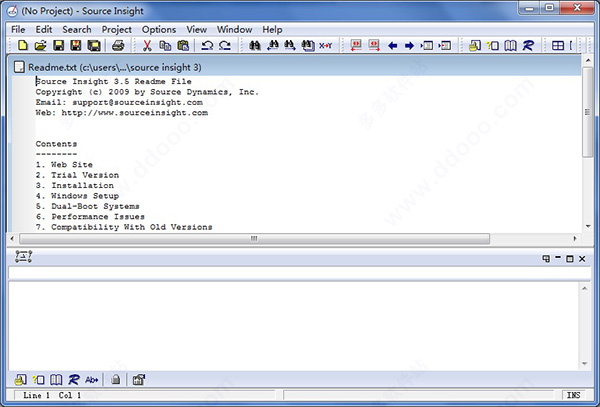Viewport: 600px width, 407px height.
Task: Click the Save All stacked floppies icon
Action: coord(94,46)
